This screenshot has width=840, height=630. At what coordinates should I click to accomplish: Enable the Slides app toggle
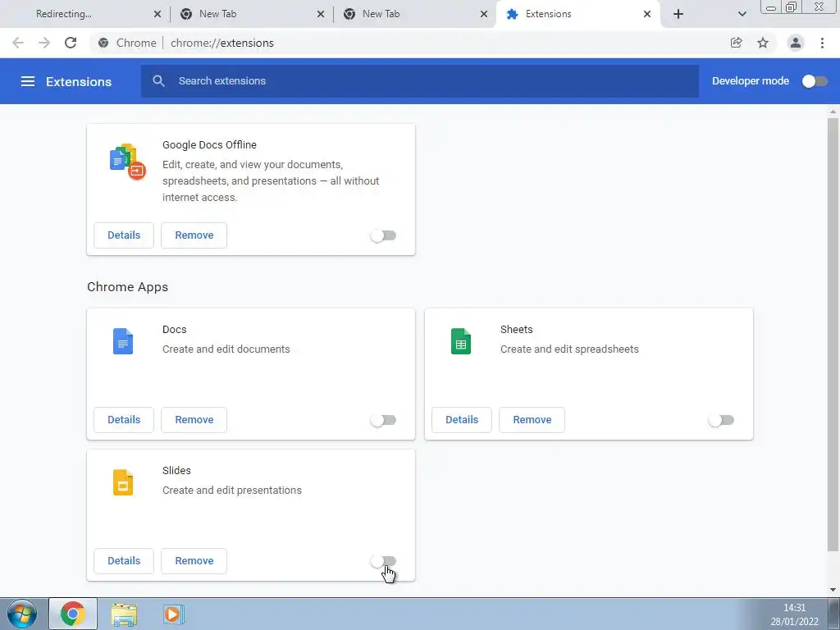(x=383, y=561)
